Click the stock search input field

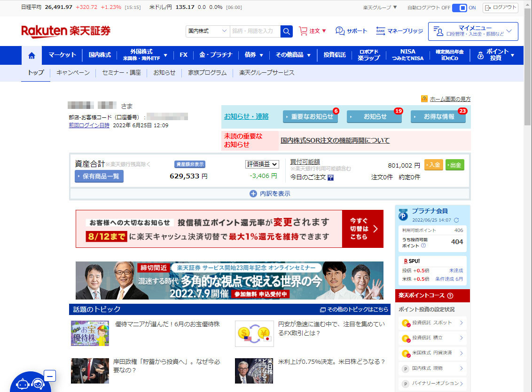[254, 31]
